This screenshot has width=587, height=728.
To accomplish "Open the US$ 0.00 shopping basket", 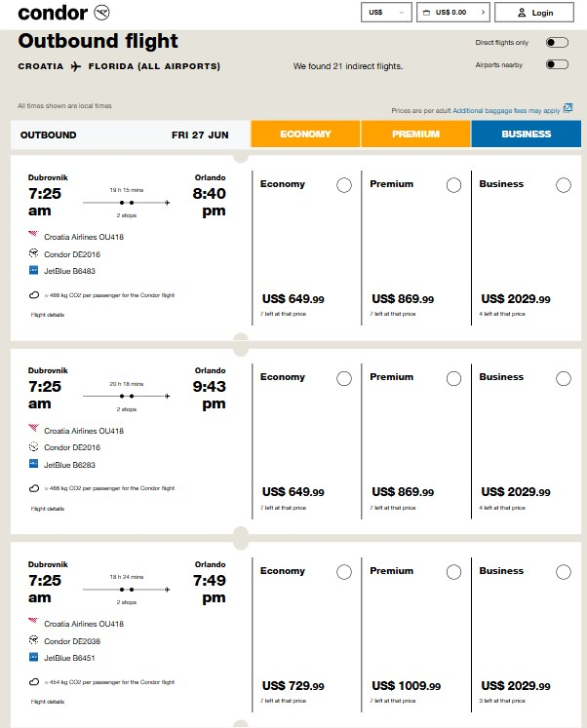I will pyautogui.click(x=453, y=13).
